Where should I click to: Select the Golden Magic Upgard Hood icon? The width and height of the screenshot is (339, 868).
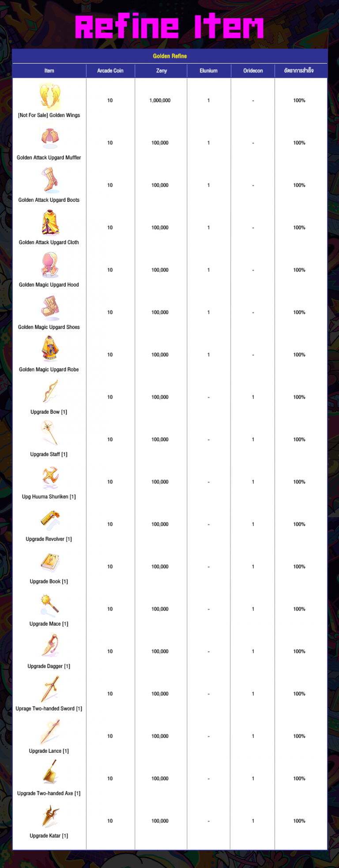(x=50, y=265)
